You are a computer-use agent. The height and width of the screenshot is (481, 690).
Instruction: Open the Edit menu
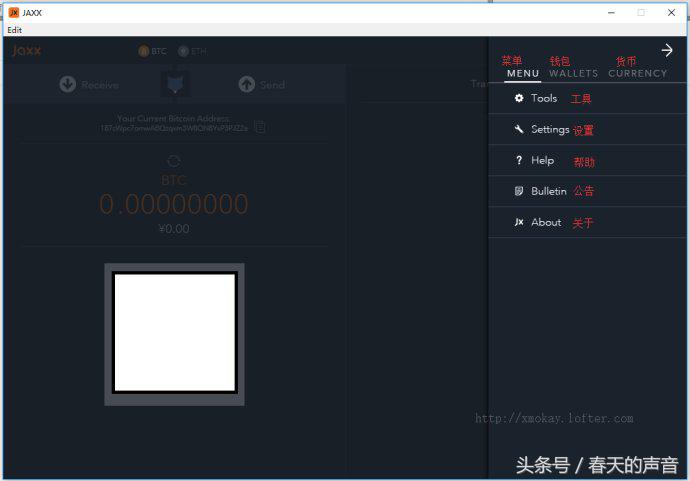(14, 30)
